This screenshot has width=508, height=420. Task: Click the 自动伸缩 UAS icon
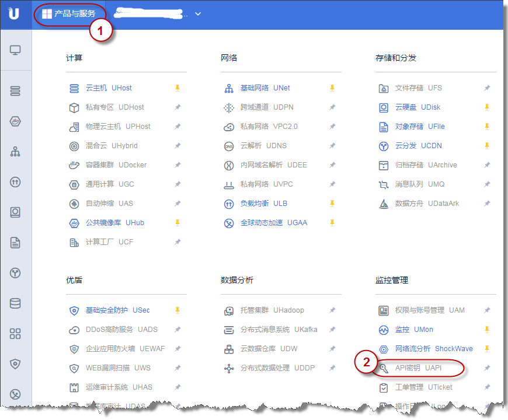tap(74, 204)
